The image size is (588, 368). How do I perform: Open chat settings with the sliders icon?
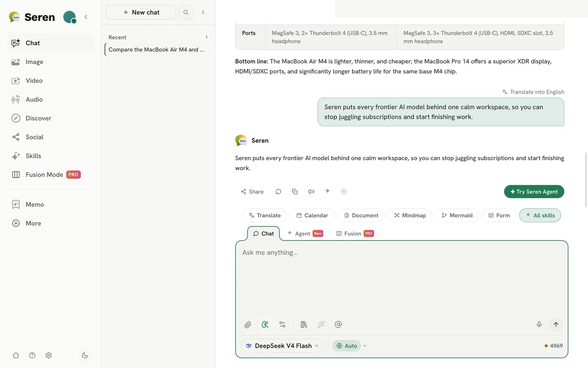(x=282, y=325)
